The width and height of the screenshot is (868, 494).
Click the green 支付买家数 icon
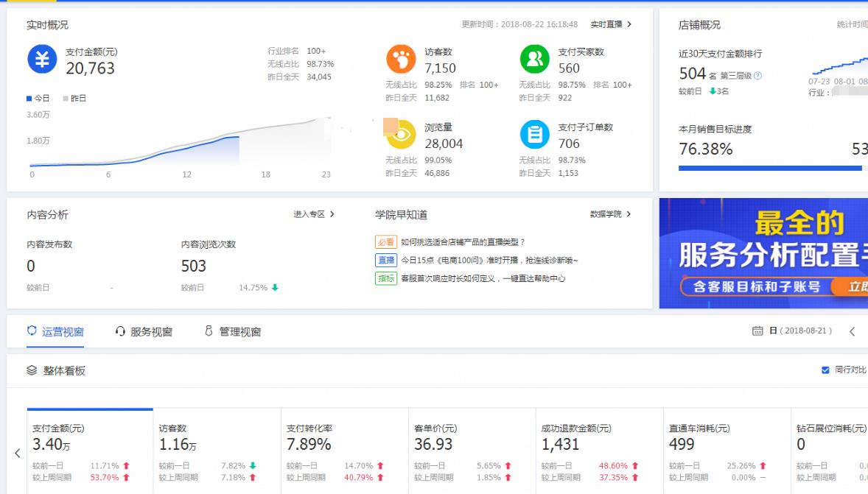(x=534, y=60)
